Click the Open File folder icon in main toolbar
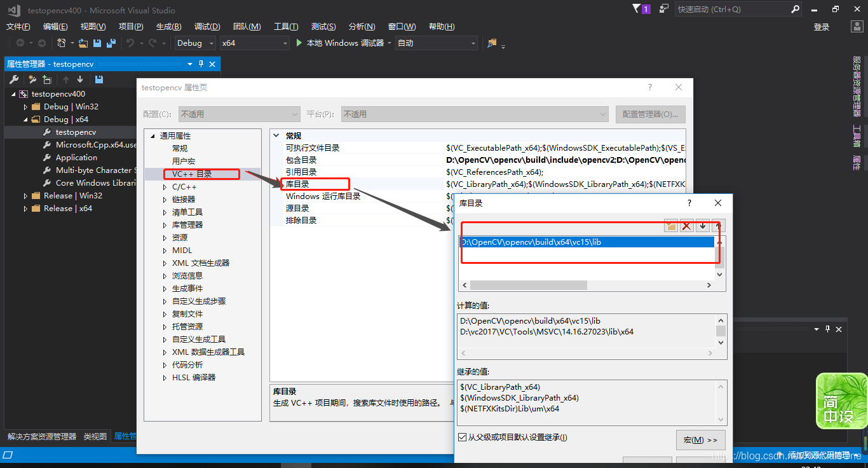 point(83,43)
